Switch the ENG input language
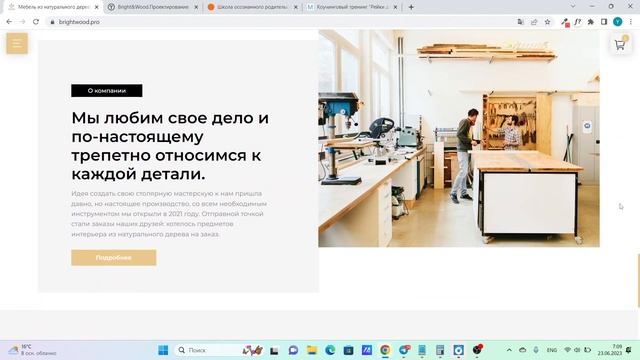This screenshot has width=640, height=360. click(x=552, y=350)
